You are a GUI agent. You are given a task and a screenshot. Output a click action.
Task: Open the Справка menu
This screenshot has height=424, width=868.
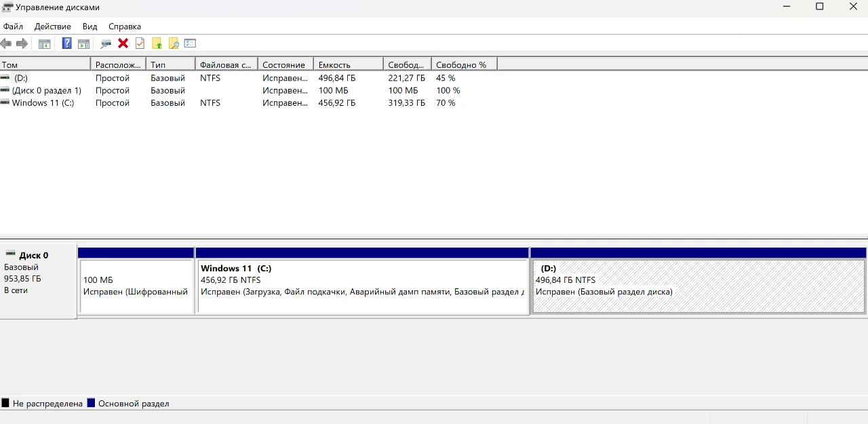pyautogui.click(x=125, y=26)
